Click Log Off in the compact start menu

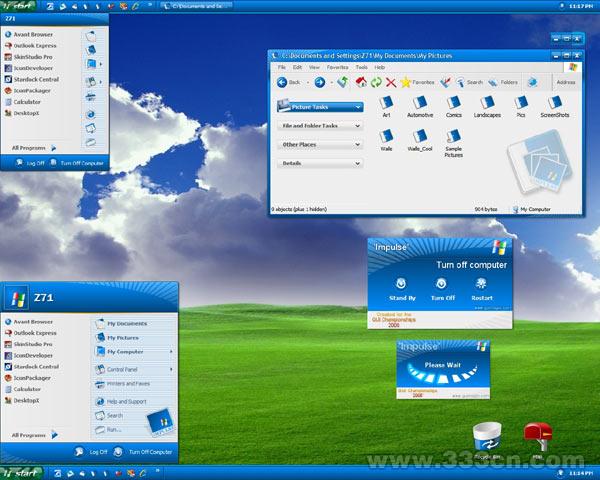[30, 163]
